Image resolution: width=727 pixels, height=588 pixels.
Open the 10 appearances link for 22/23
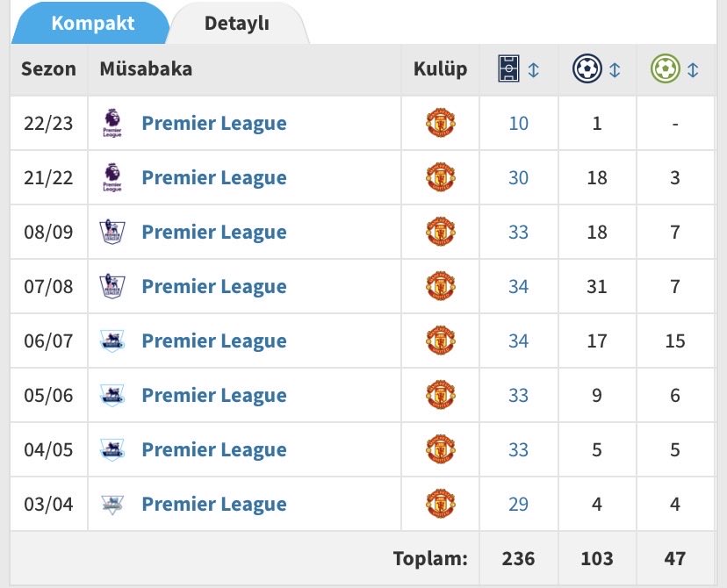[x=518, y=123]
